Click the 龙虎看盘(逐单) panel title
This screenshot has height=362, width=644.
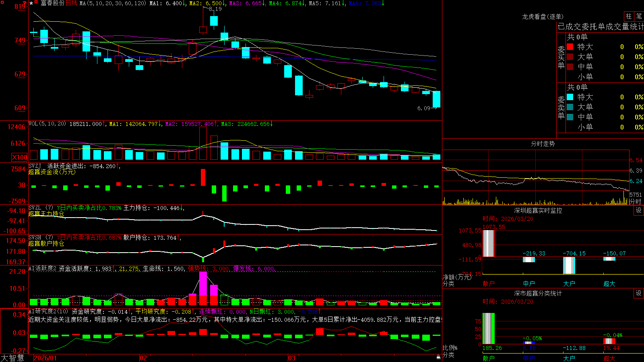coord(543,16)
